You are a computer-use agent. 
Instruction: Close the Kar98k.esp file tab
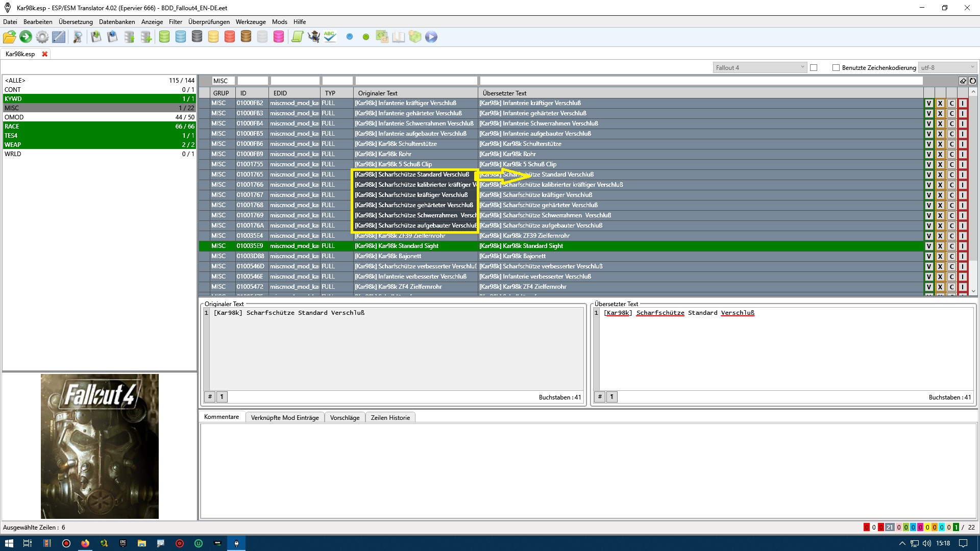(x=45, y=54)
